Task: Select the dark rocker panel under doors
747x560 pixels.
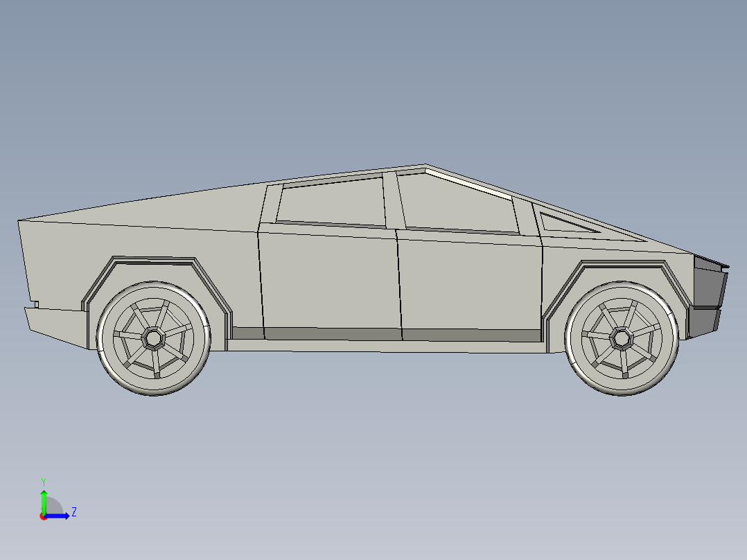Action: pos(386,335)
